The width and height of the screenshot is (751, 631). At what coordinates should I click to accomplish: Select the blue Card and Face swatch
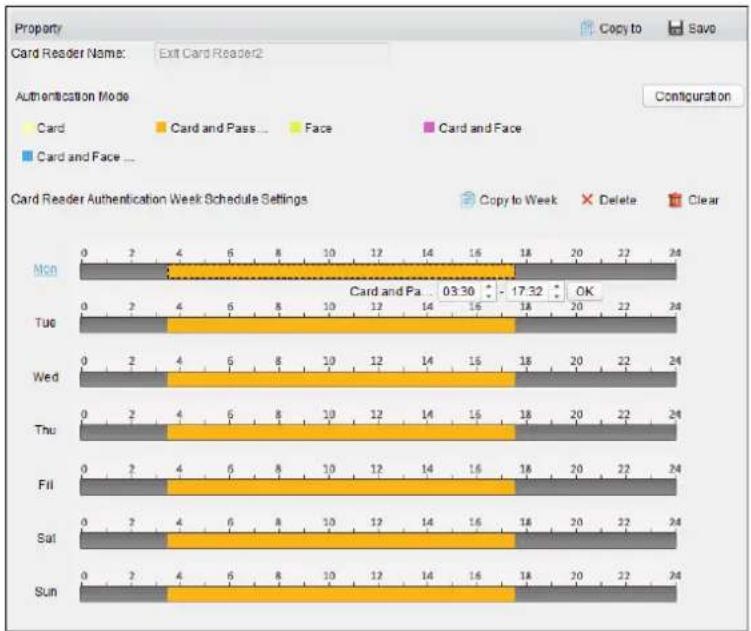pos(27,156)
